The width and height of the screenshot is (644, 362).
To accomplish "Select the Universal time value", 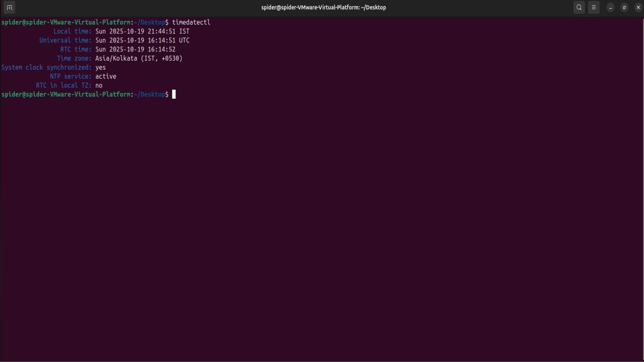I will point(142,40).
